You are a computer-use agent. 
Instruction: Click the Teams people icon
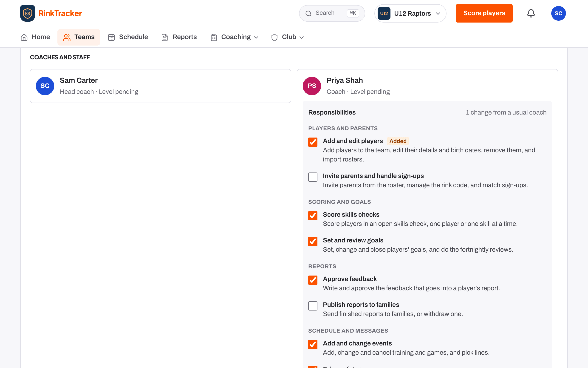pyautogui.click(x=67, y=37)
